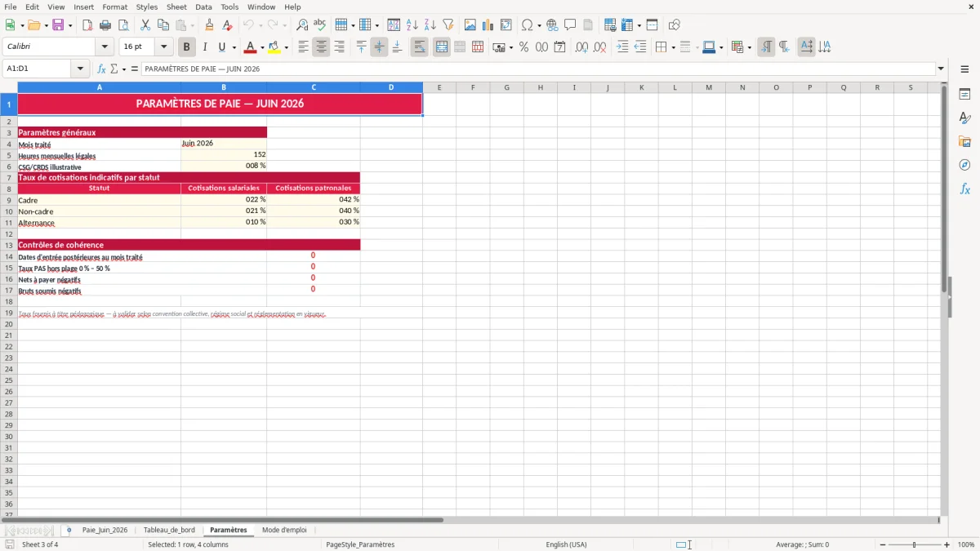Click the zoom in plus button
Image resolution: width=980 pixels, height=551 pixels.
947,544
